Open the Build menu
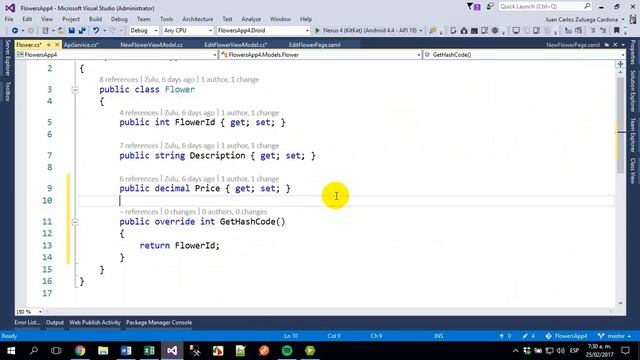This screenshot has height=360, width=640. (x=95, y=19)
